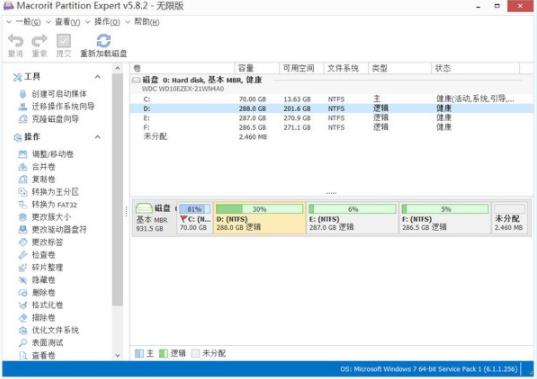537x379 pixels.
Task: Click the 提交 (commit) toolbar icon
Action: [64, 41]
